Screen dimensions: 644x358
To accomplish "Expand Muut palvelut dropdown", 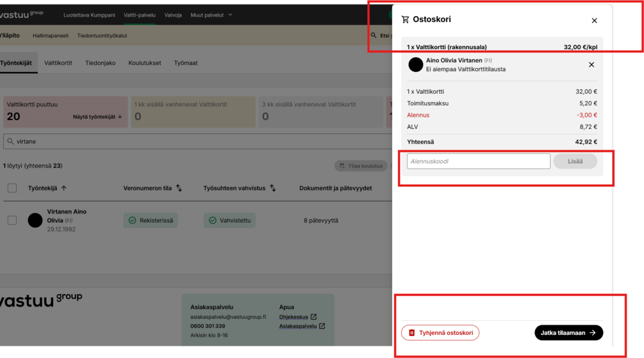I will [211, 15].
